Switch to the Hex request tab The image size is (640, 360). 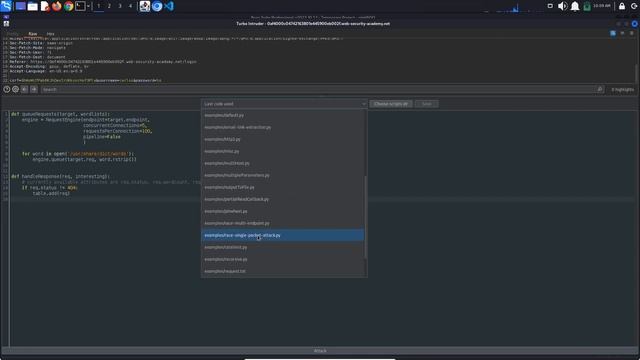tap(50, 34)
